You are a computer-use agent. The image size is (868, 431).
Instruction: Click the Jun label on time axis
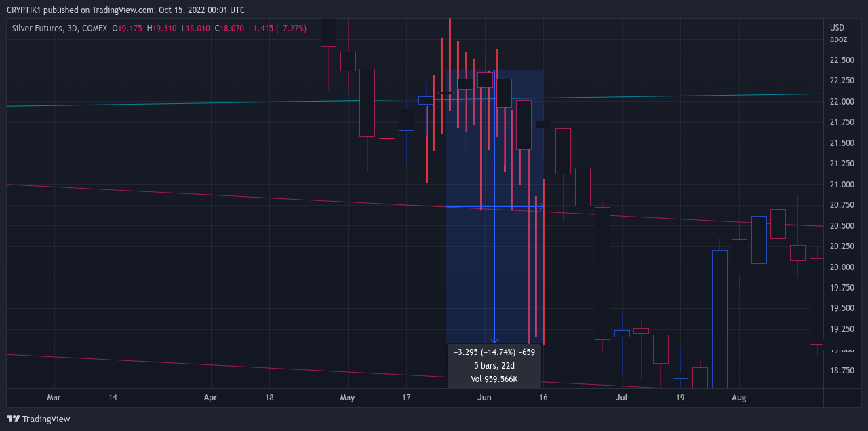click(484, 398)
